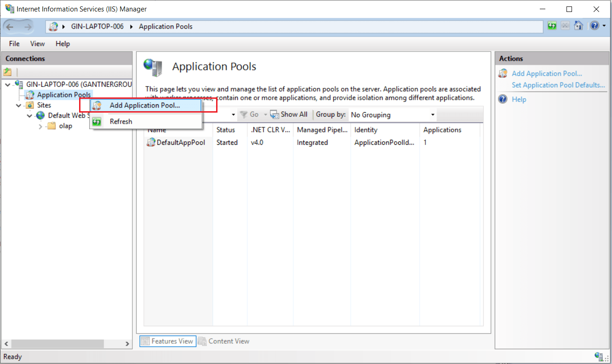Select the olap label in the tree

[66, 126]
